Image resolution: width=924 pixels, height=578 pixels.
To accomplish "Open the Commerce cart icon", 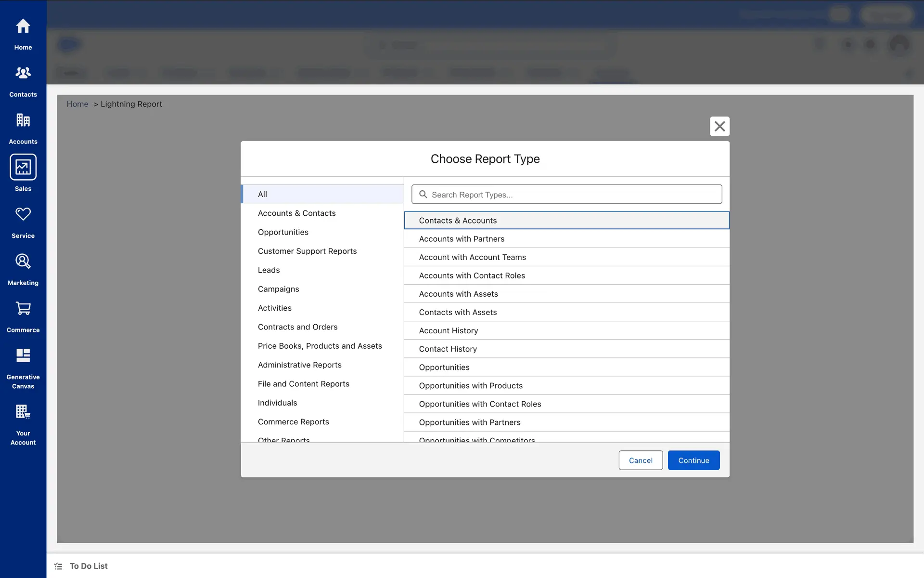I will 23,309.
